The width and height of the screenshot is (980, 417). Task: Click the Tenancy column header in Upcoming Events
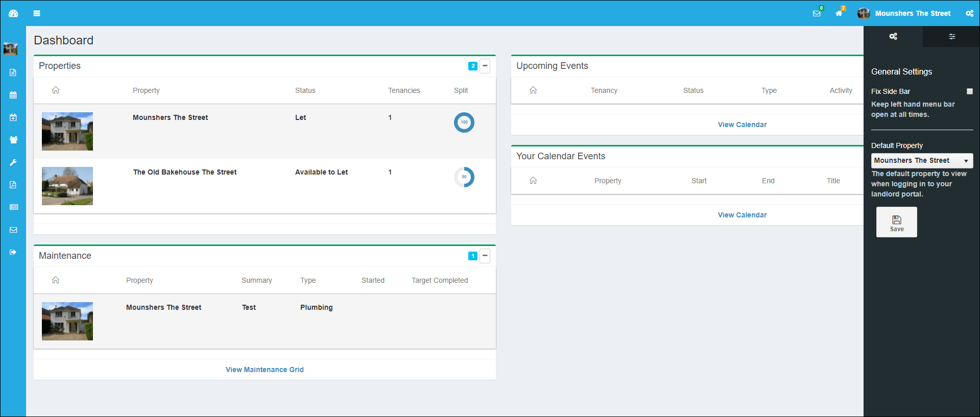pos(604,90)
